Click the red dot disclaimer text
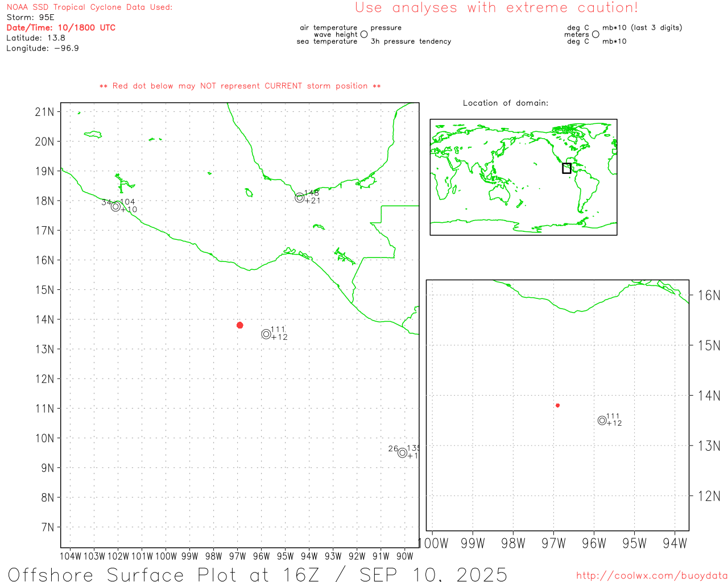Viewport: 728px width, 582px height. (240, 86)
